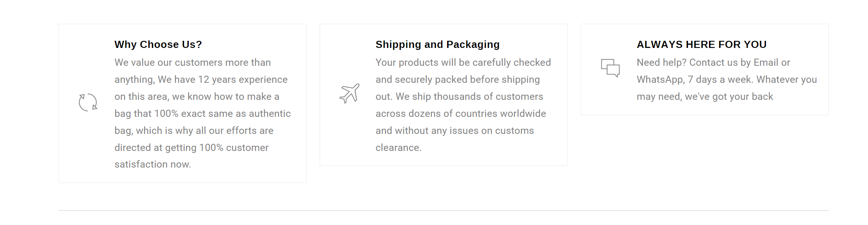Click "We value our customers more than" line
This screenshot has height=225, width=868.
(x=193, y=63)
